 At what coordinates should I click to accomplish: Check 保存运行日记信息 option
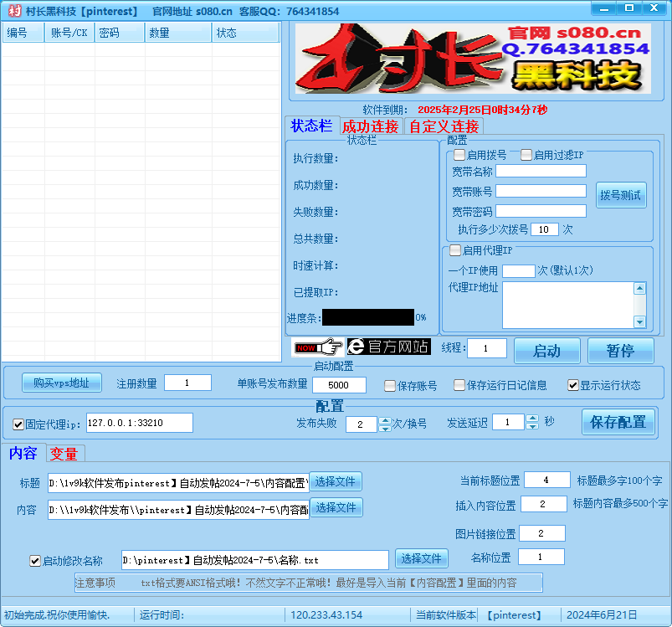[x=459, y=385]
